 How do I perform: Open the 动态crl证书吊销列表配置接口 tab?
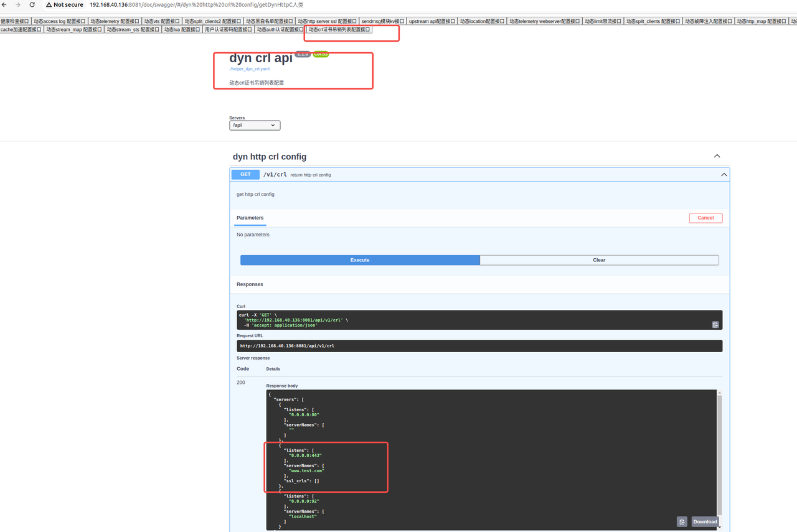click(x=339, y=29)
